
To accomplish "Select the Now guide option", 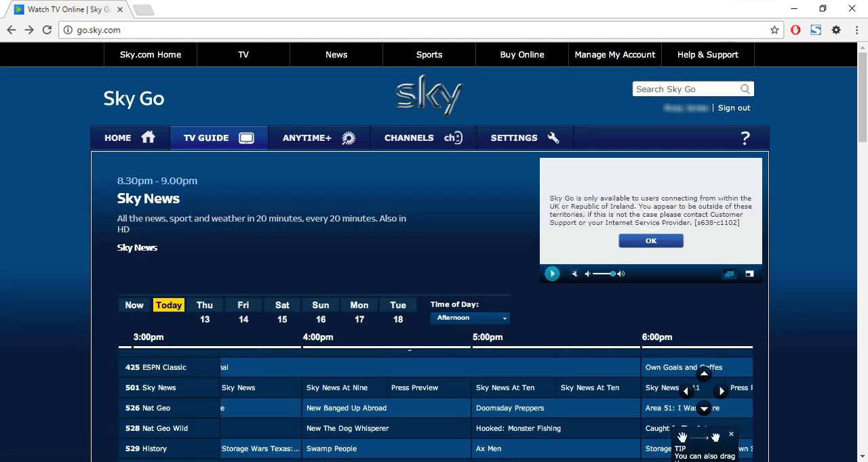I will coord(134,305).
